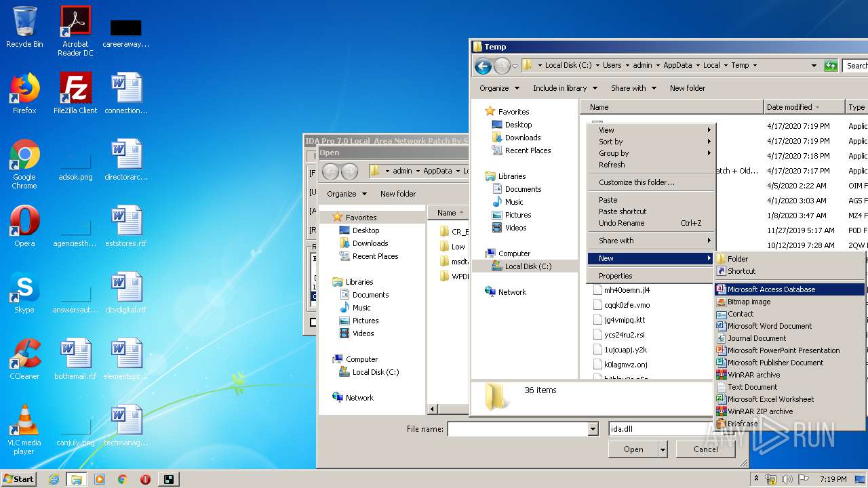The height and width of the screenshot is (488, 868).
Task: Click Chrome taskbar icon
Action: click(122, 479)
